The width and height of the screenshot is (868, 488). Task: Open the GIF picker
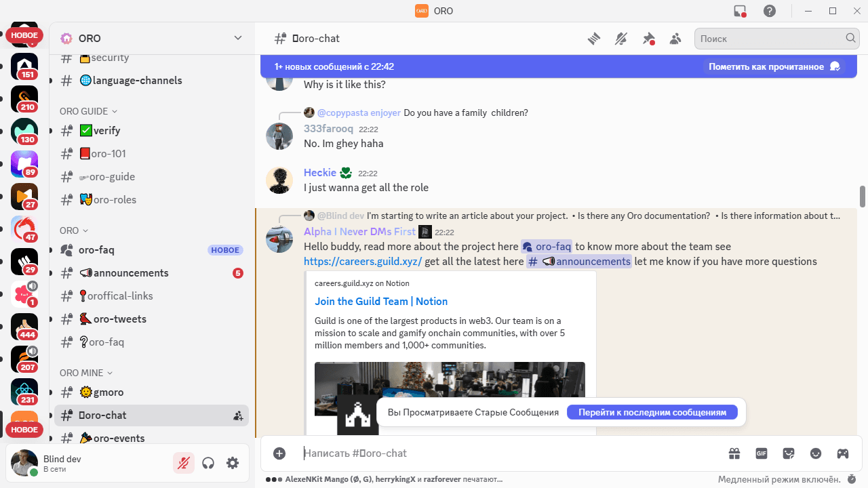pos(762,453)
